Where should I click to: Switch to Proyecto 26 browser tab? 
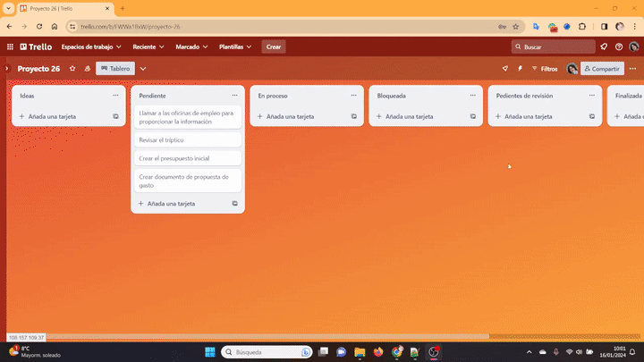65,9
